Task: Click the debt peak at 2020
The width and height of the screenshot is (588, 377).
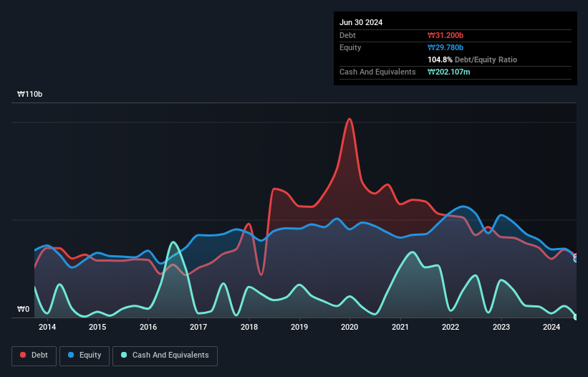Action: point(350,119)
